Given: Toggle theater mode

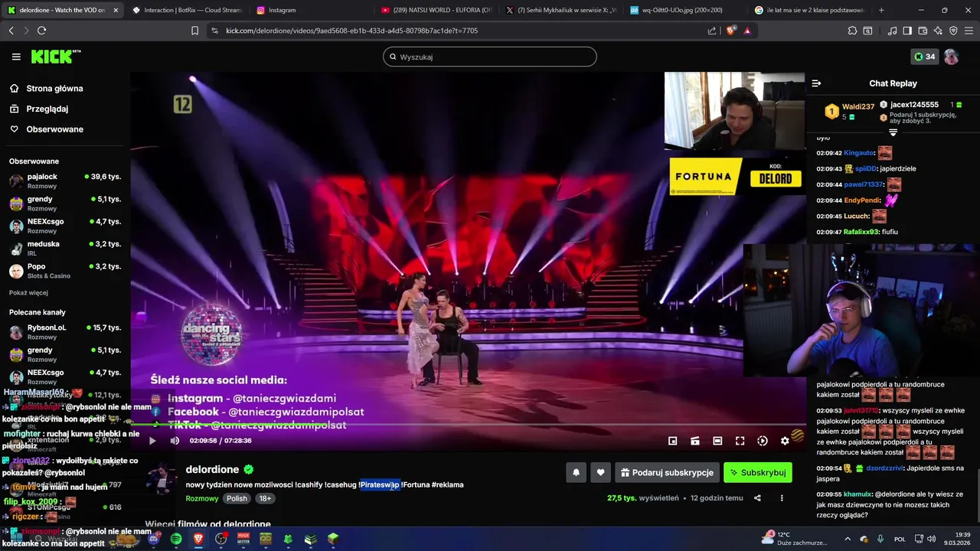Looking at the screenshot, I should (717, 441).
